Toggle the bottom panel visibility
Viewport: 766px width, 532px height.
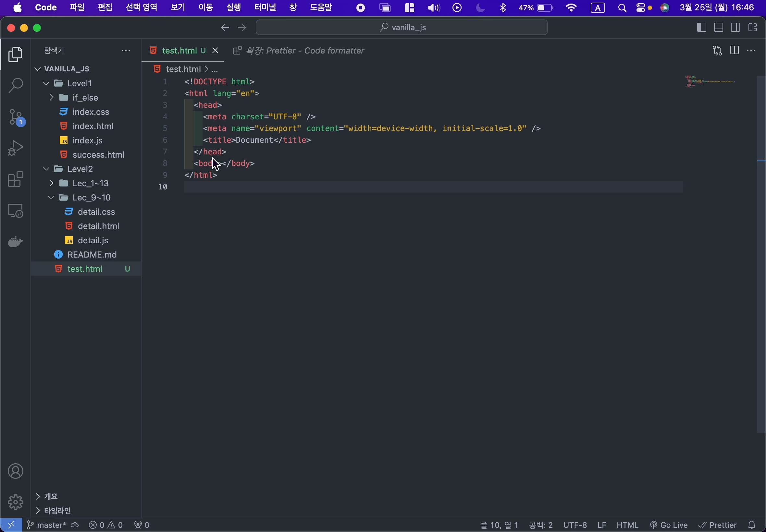coord(719,27)
